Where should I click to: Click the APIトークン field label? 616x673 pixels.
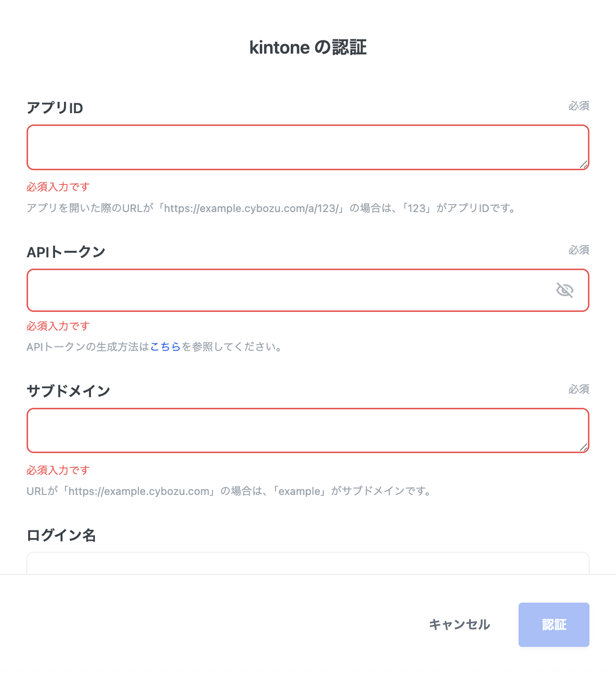pyautogui.click(x=66, y=252)
